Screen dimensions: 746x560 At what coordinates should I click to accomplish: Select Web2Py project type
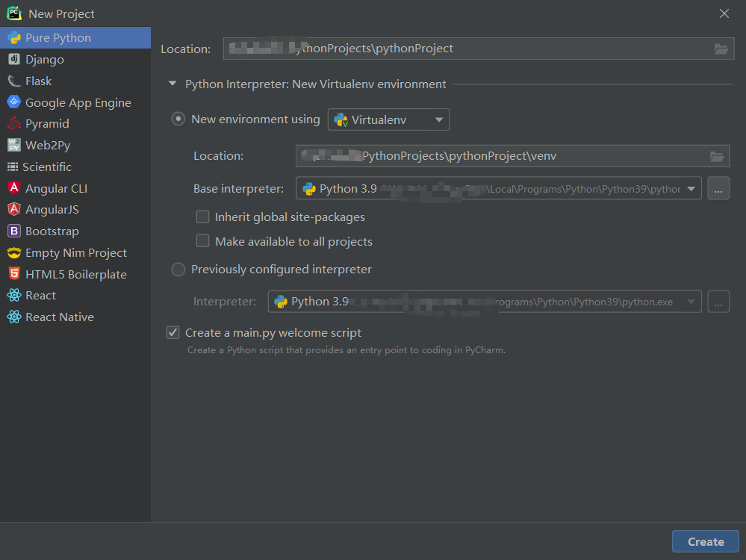point(75,145)
